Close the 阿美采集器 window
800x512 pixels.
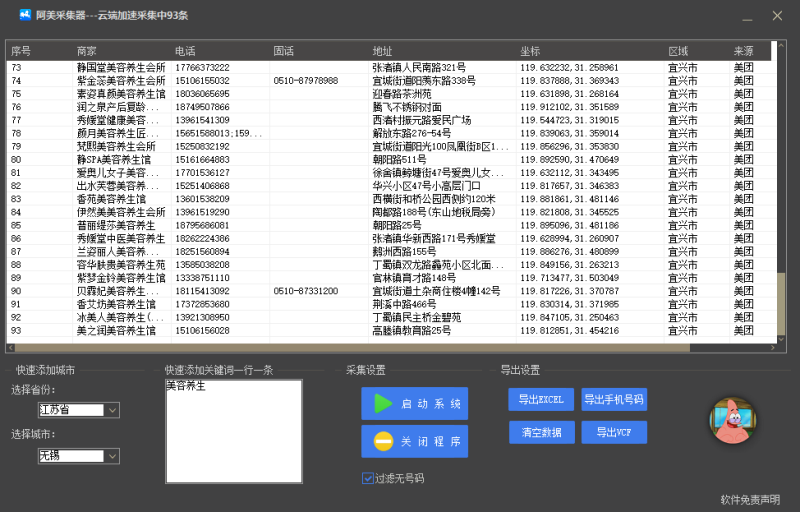pos(777,16)
